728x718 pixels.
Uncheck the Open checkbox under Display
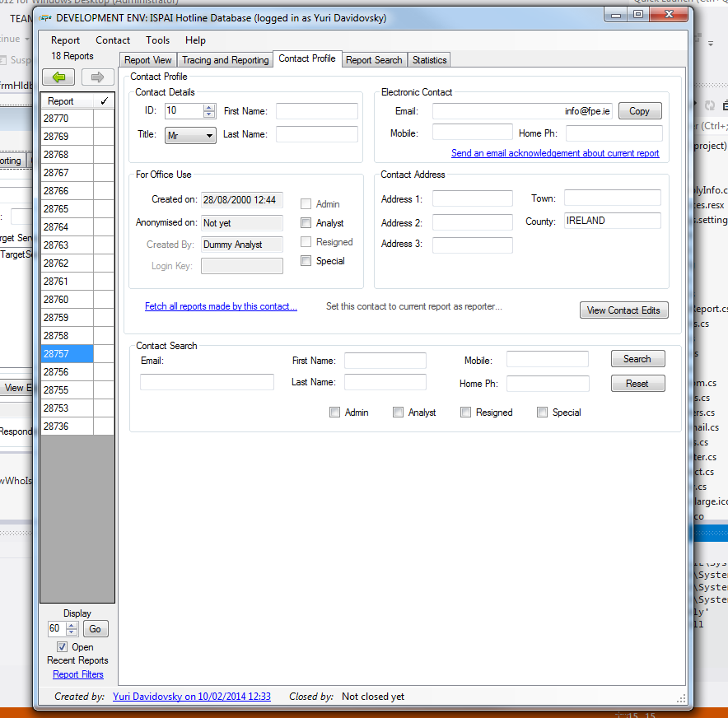63,647
